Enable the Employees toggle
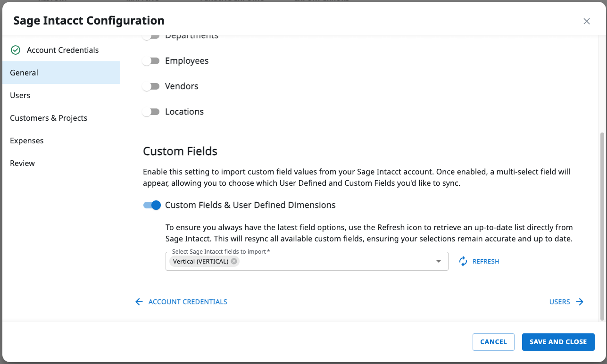 pyautogui.click(x=151, y=60)
